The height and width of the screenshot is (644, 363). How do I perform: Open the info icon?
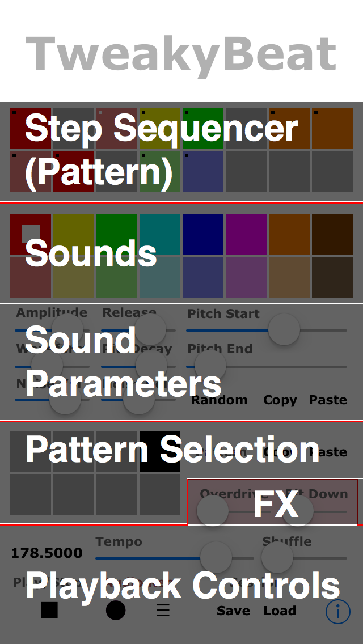tap(338, 612)
